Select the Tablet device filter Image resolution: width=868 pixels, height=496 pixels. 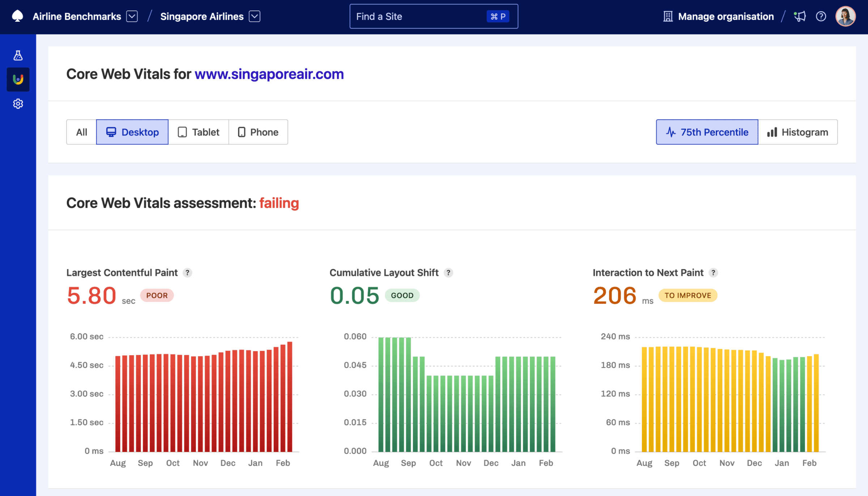pyautogui.click(x=199, y=132)
